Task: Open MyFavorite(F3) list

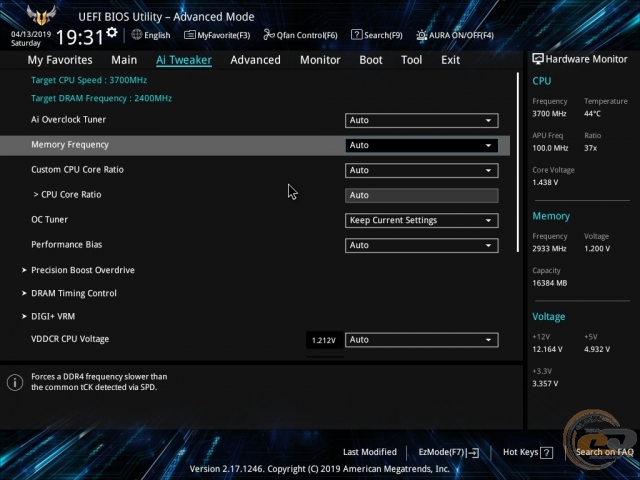Action: [x=217, y=35]
